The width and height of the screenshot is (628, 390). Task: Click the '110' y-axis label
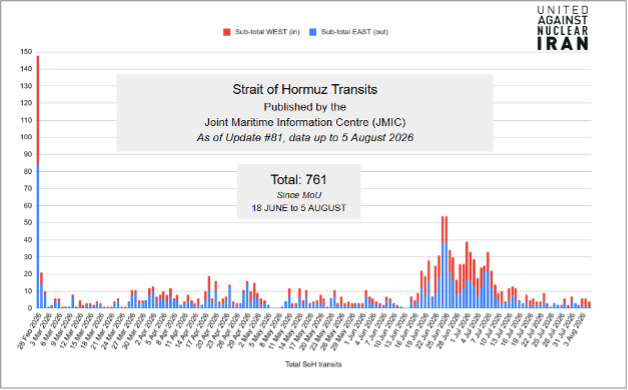[x=26, y=120]
